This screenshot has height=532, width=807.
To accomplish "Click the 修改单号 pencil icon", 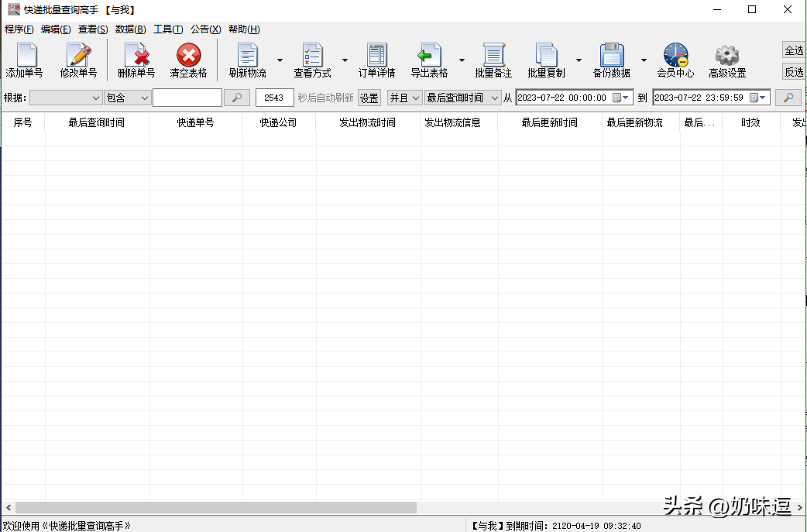I will (x=78, y=57).
